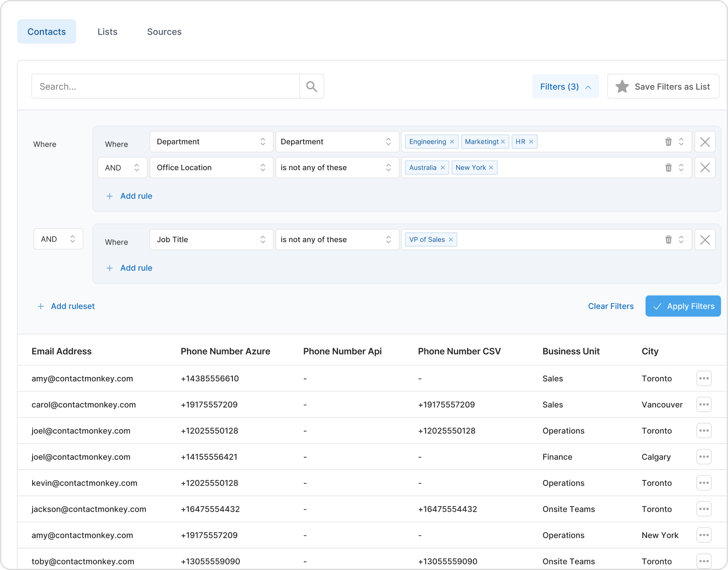Focus the Search input field
728x570 pixels.
click(165, 87)
